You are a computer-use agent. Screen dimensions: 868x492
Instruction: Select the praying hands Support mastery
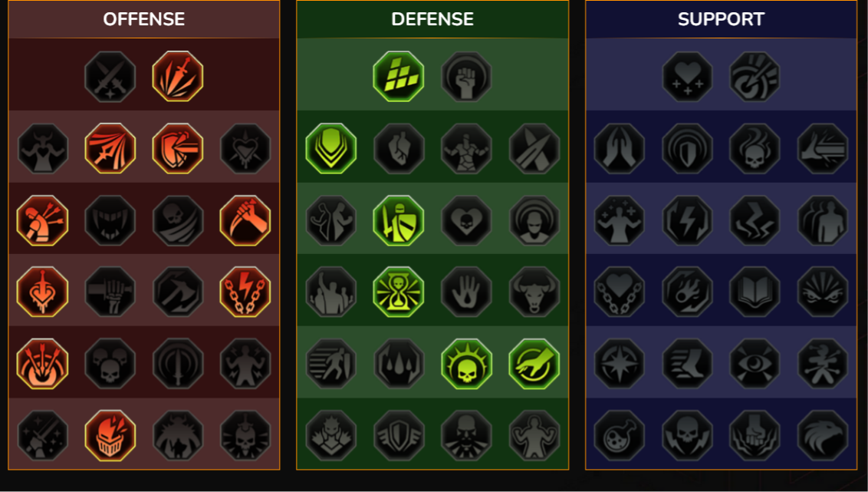pos(620,148)
